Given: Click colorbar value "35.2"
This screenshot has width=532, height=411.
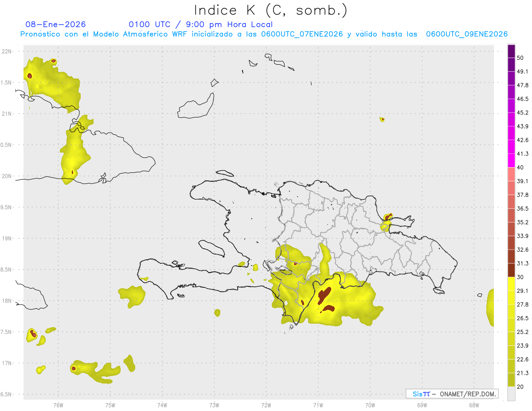Looking at the screenshot, I should coord(523,222).
